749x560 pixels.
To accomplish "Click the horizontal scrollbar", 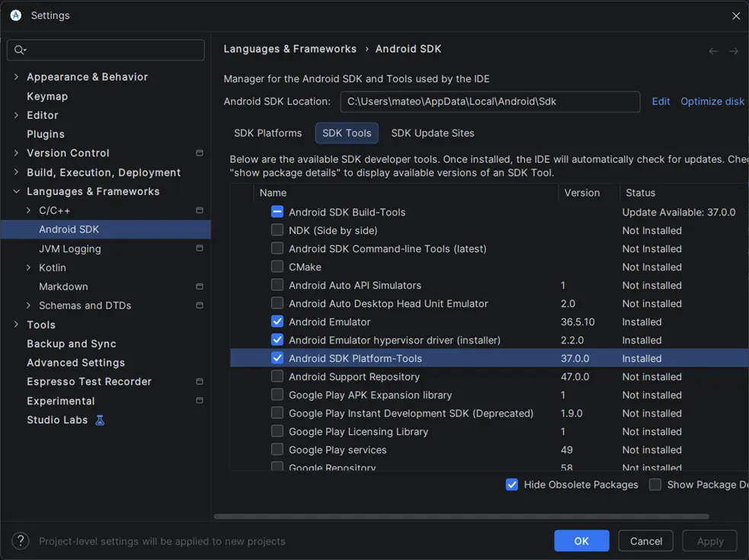I will coord(461,516).
